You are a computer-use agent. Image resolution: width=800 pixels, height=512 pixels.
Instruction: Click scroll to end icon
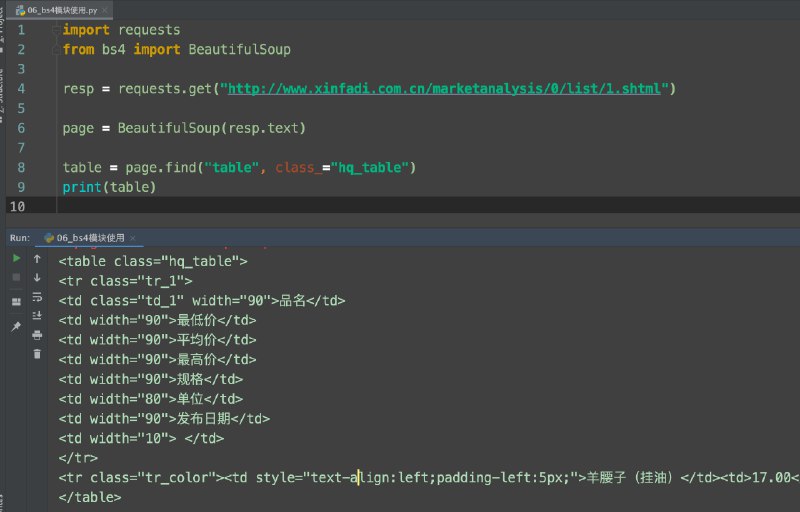pyautogui.click(x=37, y=316)
